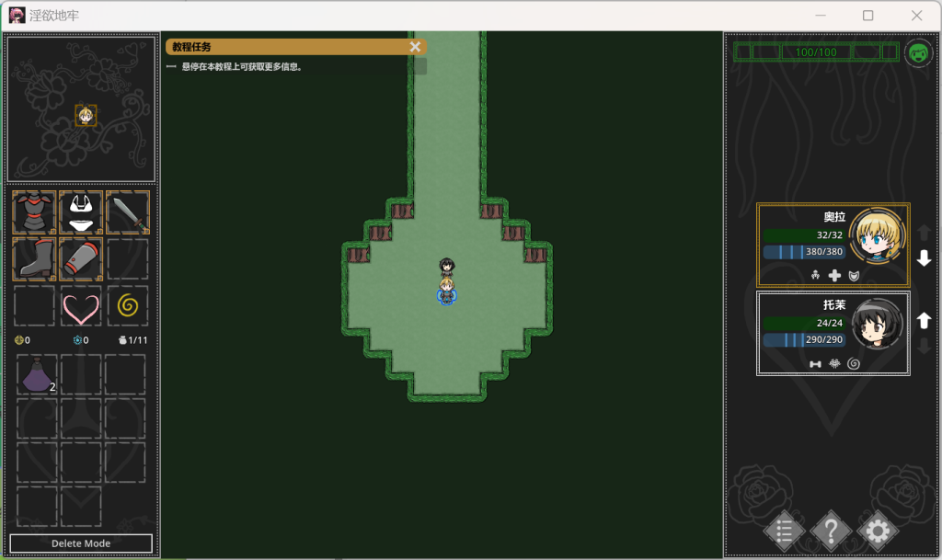The height and width of the screenshot is (560, 942).
Task: Click the green face status icon
Action: (x=918, y=52)
